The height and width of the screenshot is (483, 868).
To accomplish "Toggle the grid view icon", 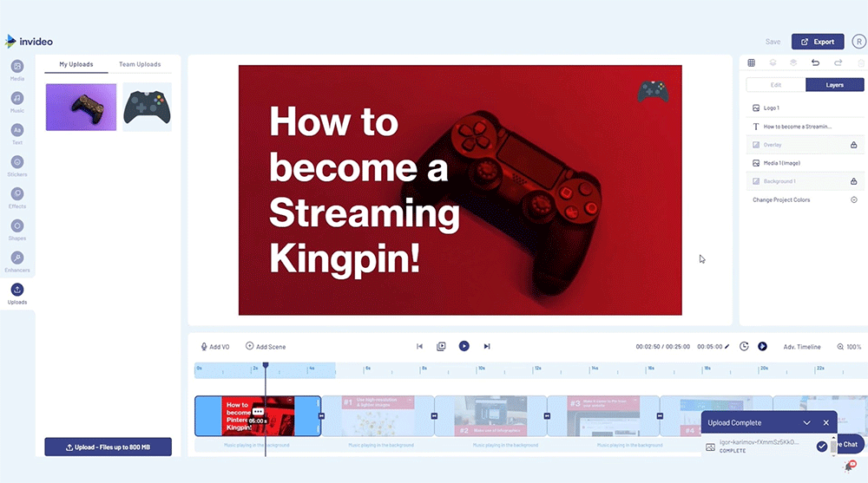I will [x=751, y=62].
